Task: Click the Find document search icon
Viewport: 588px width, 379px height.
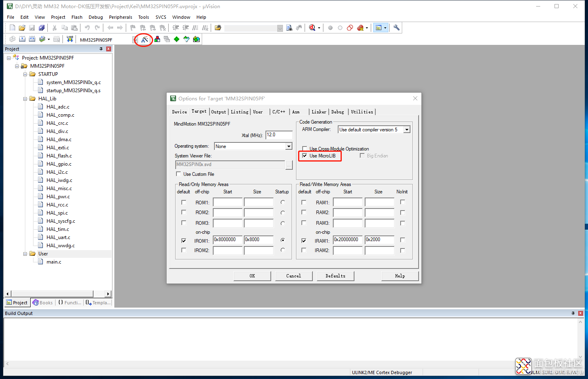Action: [289, 28]
